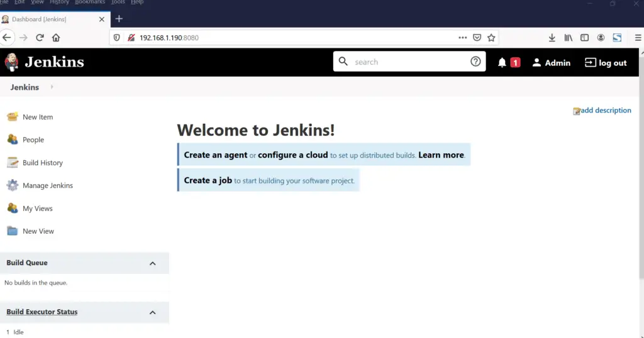Open the History menu in the menu bar
Viewport: 644px width, 338px height.
coord(59,3)
